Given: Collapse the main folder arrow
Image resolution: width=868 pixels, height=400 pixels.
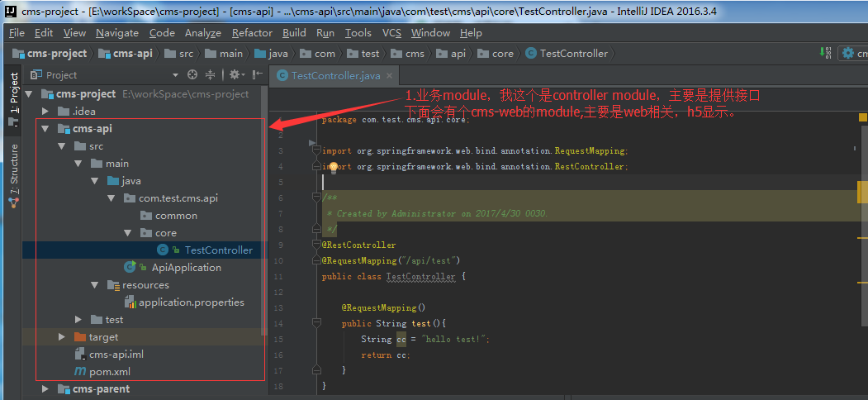Looking at the screenshot, I should (78, 164).
